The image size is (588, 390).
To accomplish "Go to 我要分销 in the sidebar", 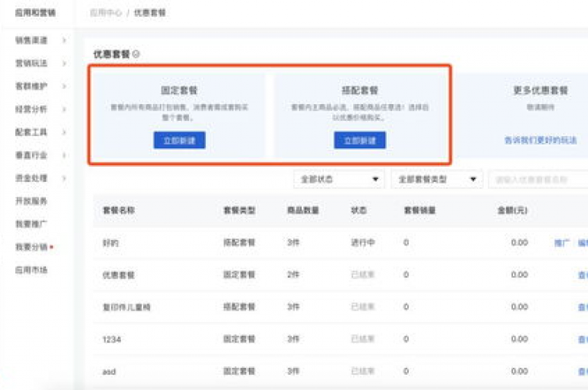I will pos(31,247).
